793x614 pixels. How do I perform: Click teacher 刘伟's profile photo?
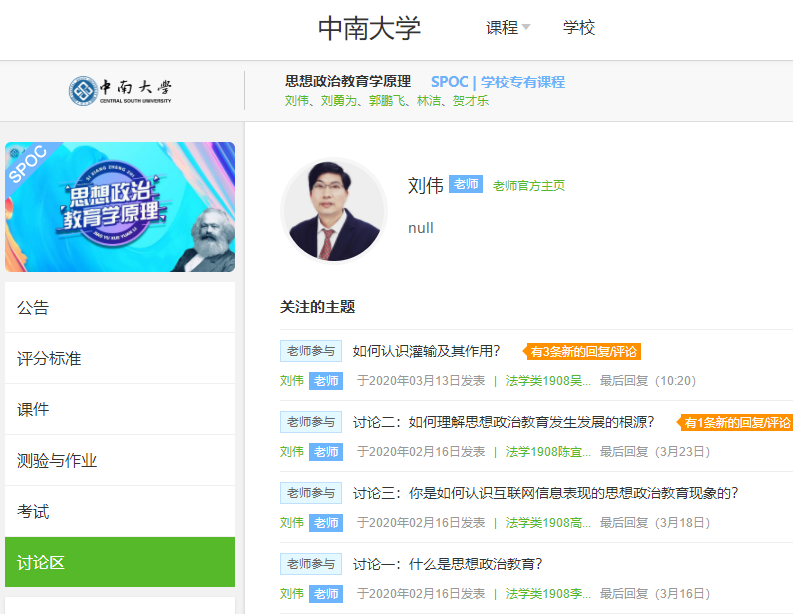tap(334, 210)
